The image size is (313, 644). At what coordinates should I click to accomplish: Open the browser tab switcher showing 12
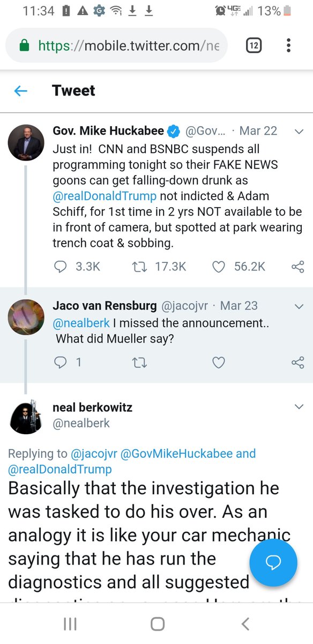tap(254, 46)
